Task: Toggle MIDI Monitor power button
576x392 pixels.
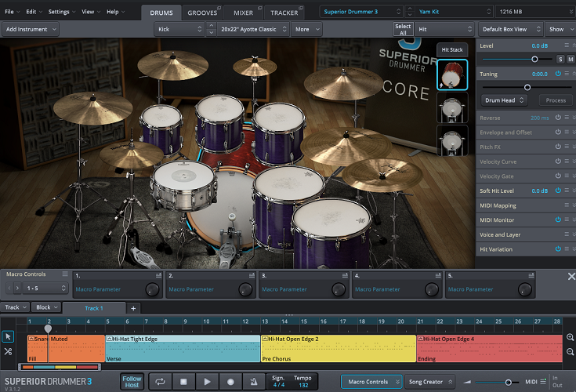Action: click(x=558, y=220)
